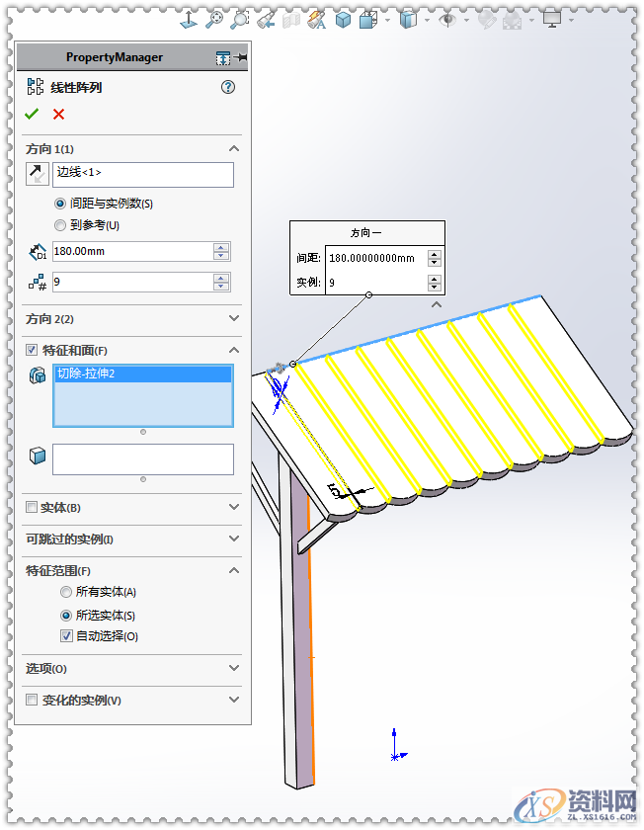Click the View Orientation normal-to icon
644x830 pixels.
point(189,20)
